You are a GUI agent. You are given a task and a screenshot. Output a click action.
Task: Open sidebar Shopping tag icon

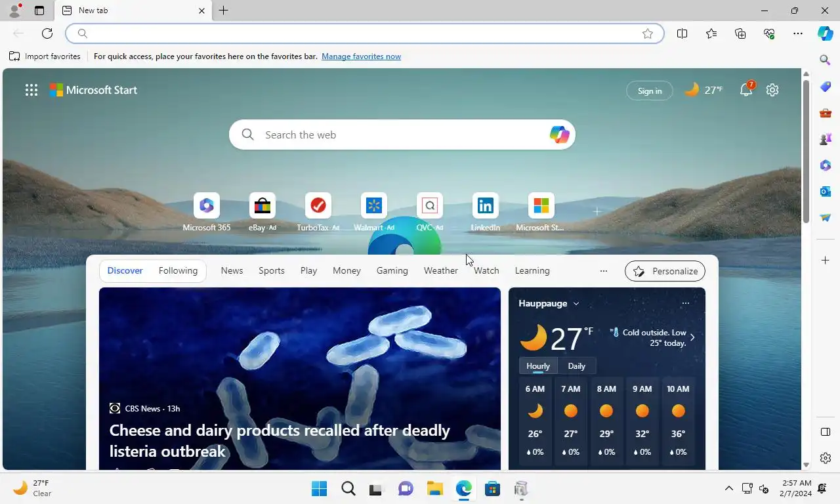click(826, 87)
